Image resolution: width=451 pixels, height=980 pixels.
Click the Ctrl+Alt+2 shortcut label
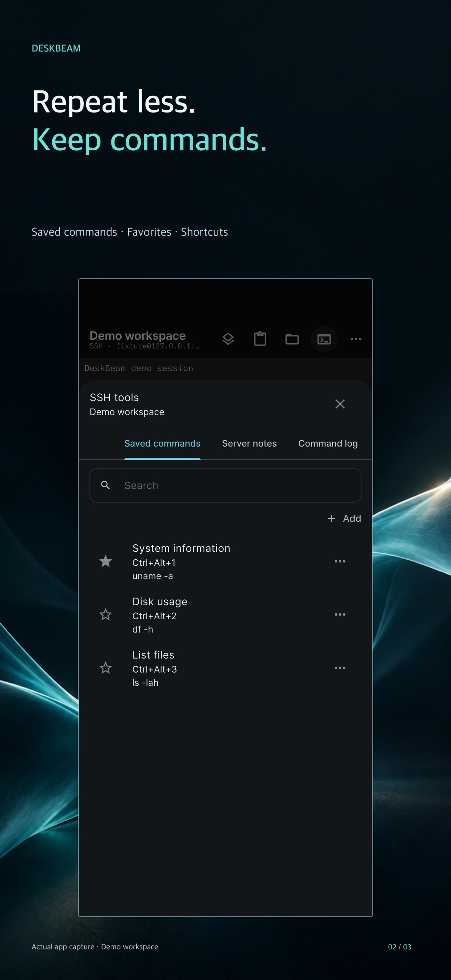(155, 616)
